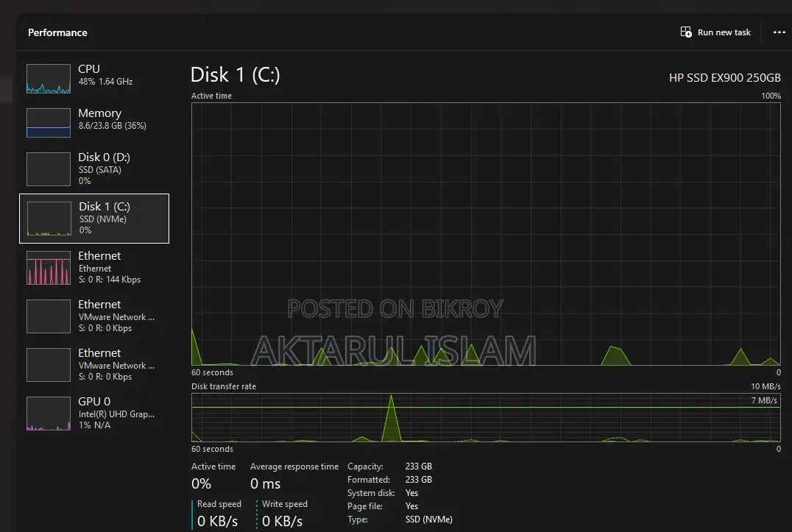The height and width of the screenshot is (532, 792).
Task: Click the Page file Yes value
Action: click(411, 506)
